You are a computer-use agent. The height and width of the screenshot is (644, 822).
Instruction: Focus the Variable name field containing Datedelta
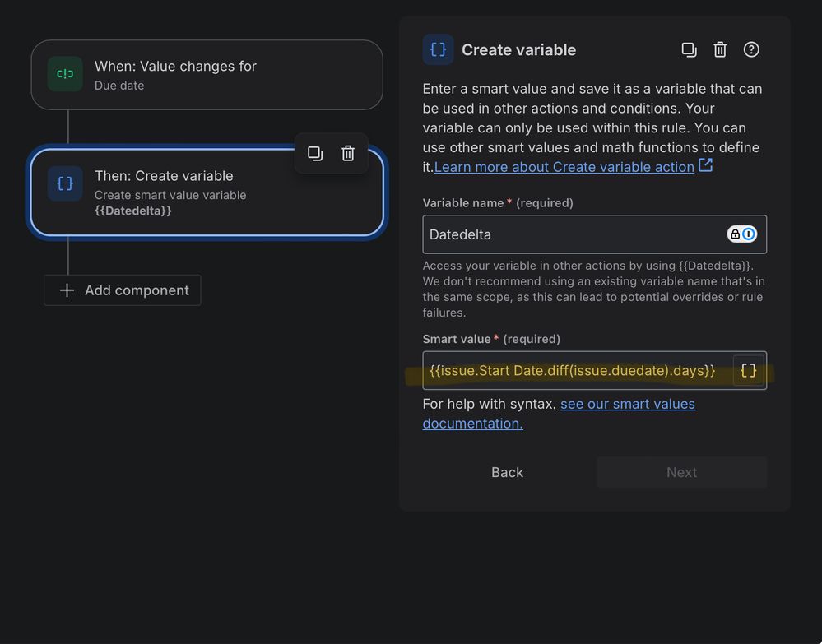coord(594,234)
